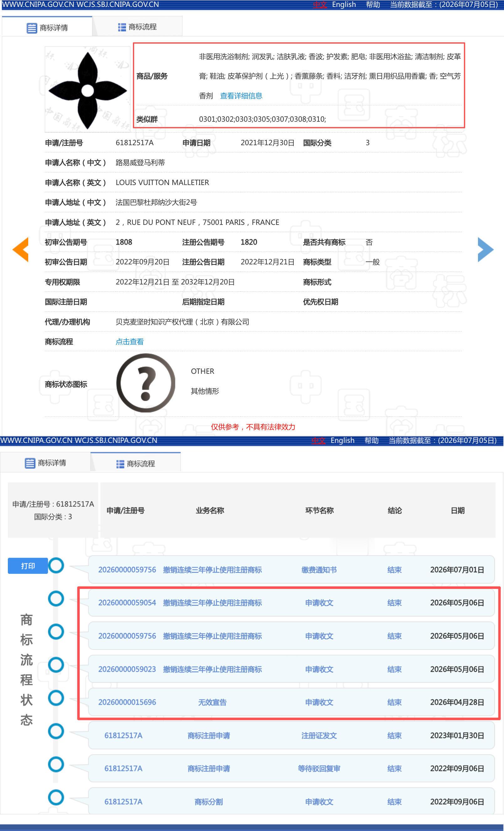Open 帮助 in the process page header

click(x=371, y=441)
